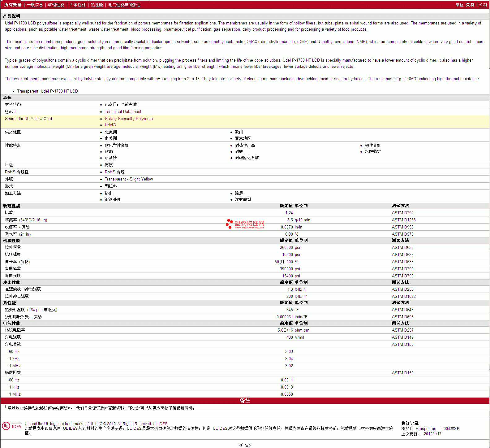Select the 15400 flexural strength value
490x448 pixels.
pyautogui.click(x=287, y=276)
